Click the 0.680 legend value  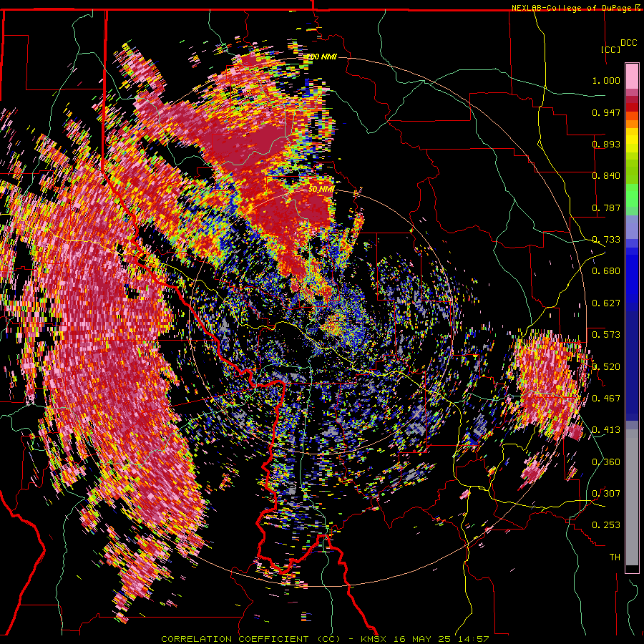tap(606, 271)
